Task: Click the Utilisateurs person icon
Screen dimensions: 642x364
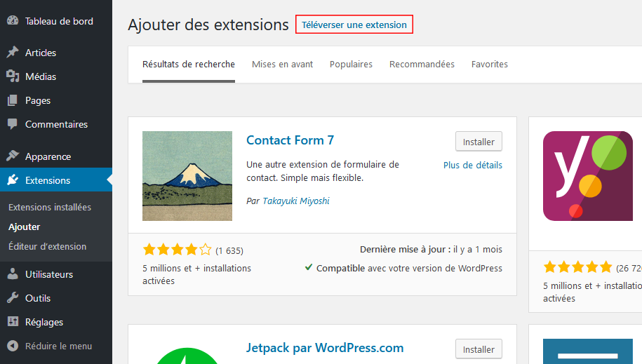Action: (x=13, y=274)
